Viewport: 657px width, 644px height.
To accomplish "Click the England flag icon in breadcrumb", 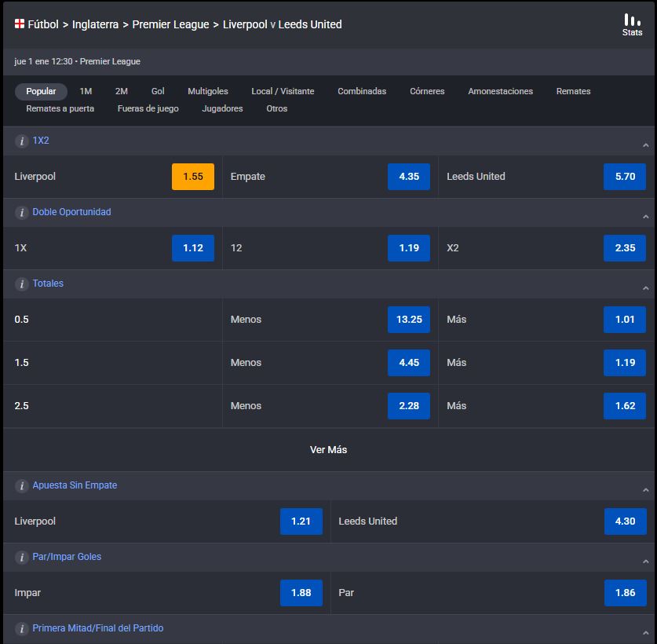I will point(21,24).
